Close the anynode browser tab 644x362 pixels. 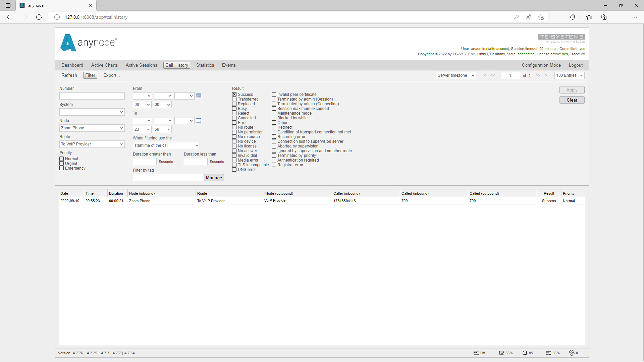click(91, 5)
